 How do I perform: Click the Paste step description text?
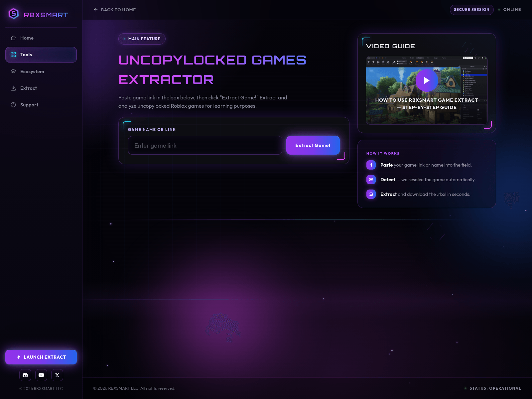(x=426, y=165)
